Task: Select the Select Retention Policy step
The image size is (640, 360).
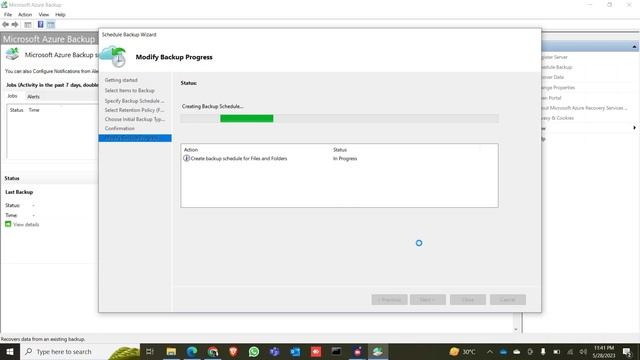Action: point(134,110)
